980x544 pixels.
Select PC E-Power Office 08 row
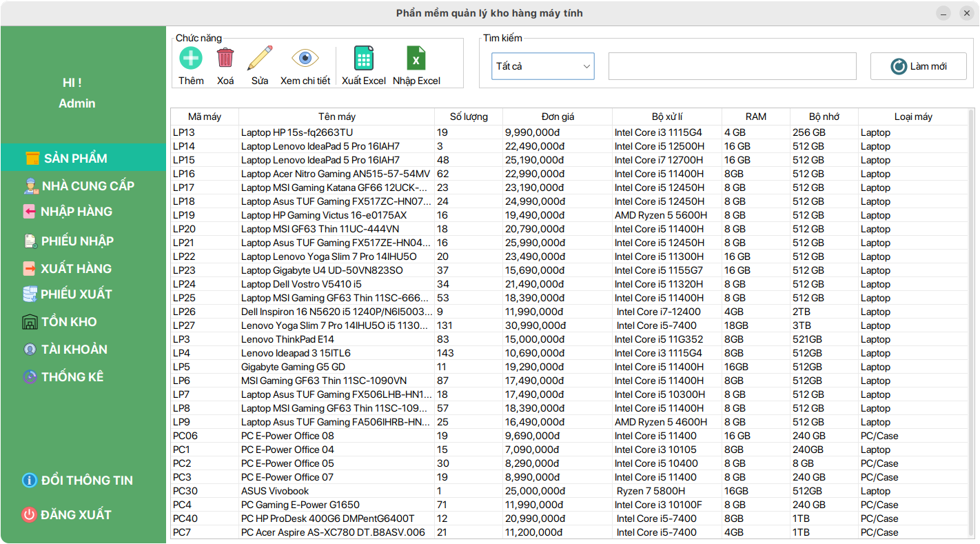point(569,436)
